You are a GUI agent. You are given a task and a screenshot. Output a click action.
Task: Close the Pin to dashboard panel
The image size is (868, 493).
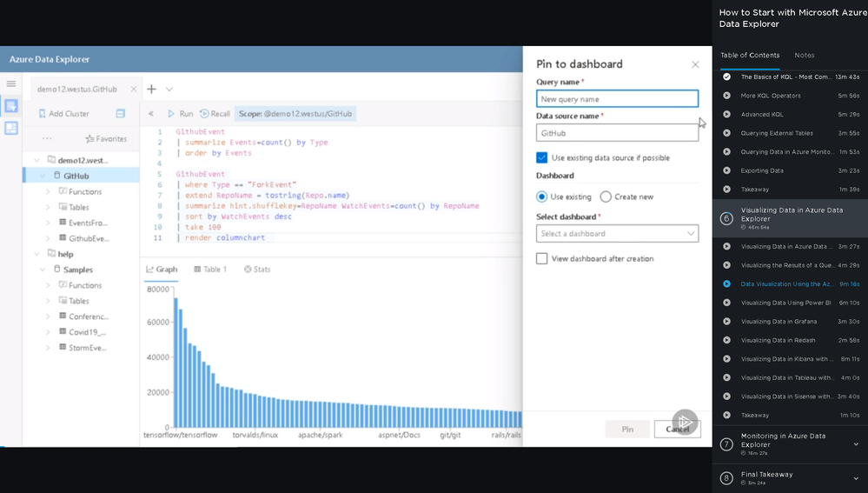pos(695,65)
